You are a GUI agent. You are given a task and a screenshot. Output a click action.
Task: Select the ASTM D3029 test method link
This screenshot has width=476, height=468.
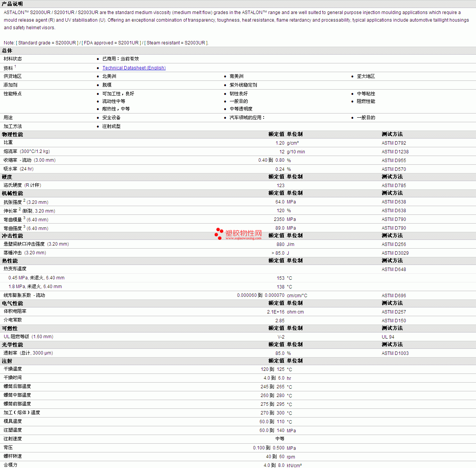coord(395,253)
